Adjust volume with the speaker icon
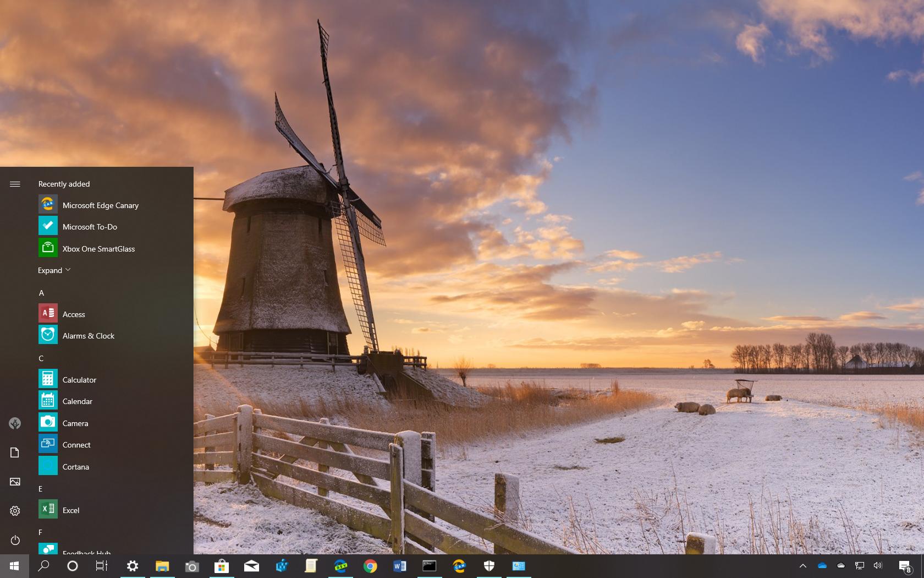 [878, 565]
